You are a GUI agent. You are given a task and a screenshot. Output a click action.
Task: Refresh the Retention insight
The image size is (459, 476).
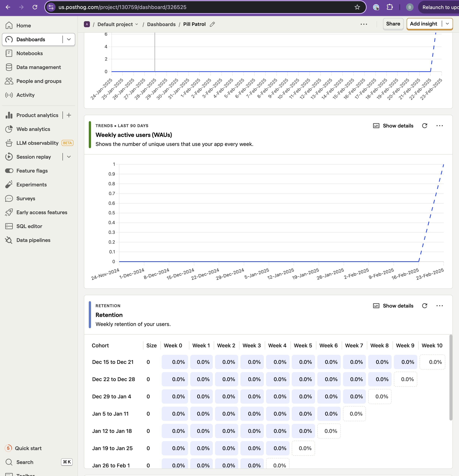[424, 306]
